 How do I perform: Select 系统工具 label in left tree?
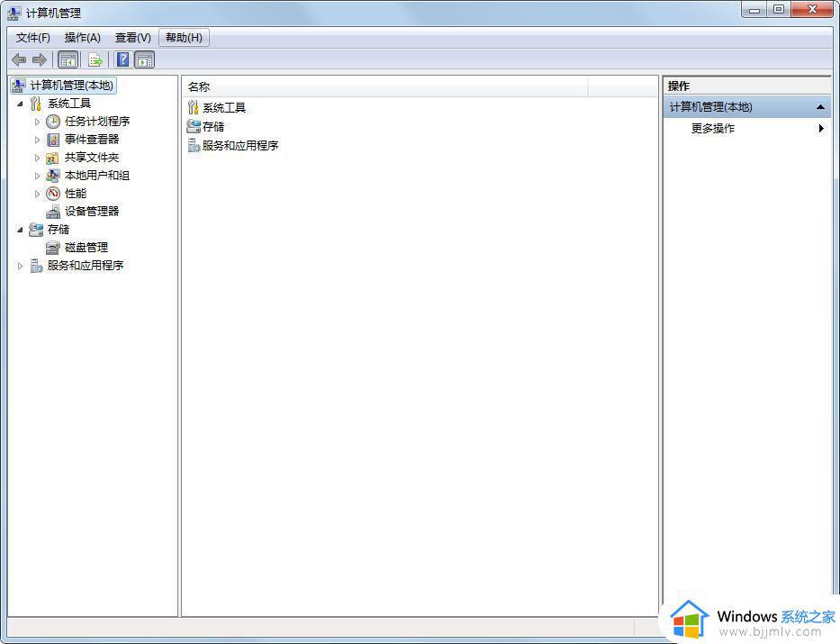pyautogui.click(x=69, y=104)
